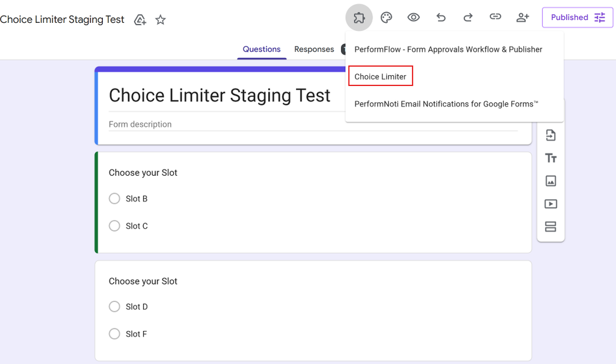This screenshot has width=616, height=364.
Task: Open the add-ons puzzle piece menu
Action: [x=359, y=17]
